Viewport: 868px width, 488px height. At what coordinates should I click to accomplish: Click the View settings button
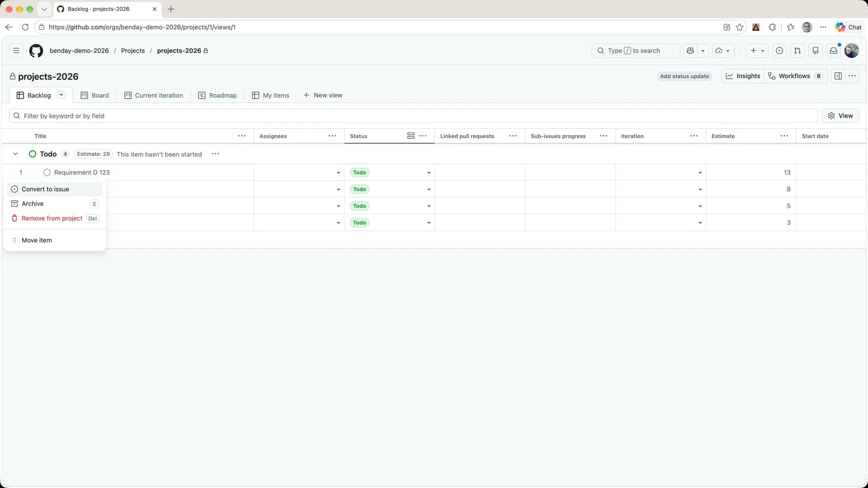[x=840, y=116]
